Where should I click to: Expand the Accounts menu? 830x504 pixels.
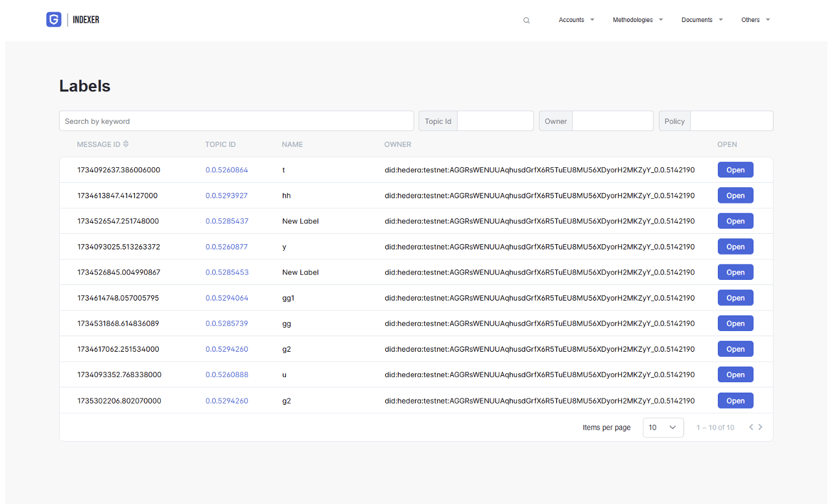576,20
